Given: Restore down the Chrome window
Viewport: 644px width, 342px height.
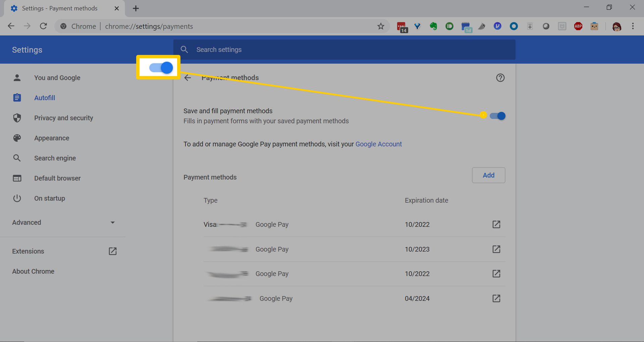Looking at the screenshot, I should (x=609, y=7).
